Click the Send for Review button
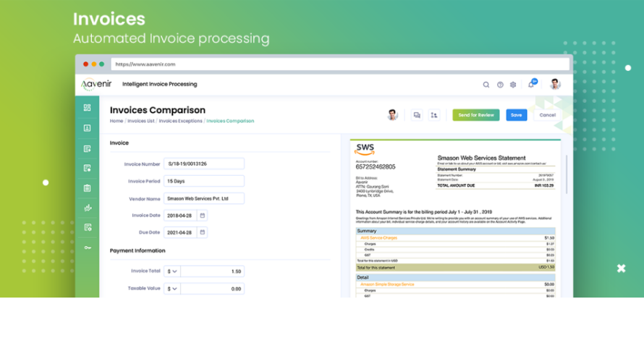The width and height of the screenshot is (644, 362). click(475, 115)
